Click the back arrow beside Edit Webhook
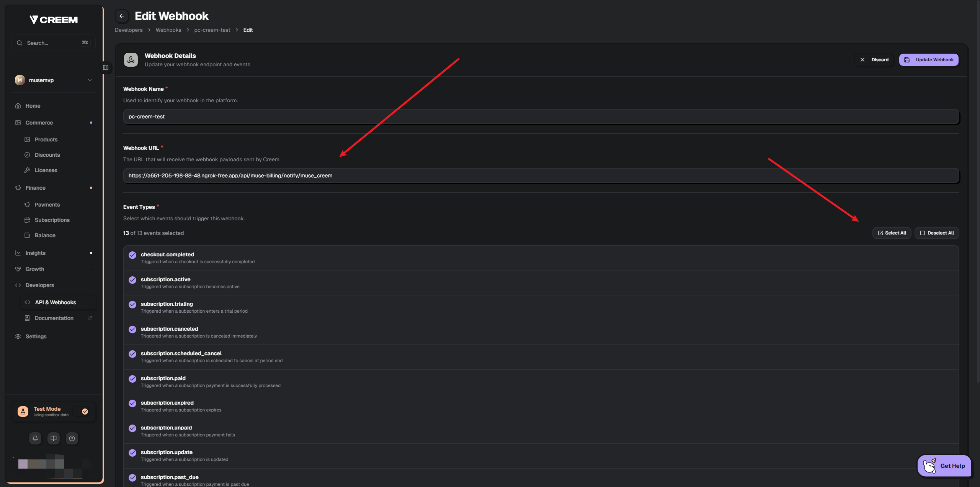Image resolution: width=980 pixels, height=487 pixels. click(122, 16)
